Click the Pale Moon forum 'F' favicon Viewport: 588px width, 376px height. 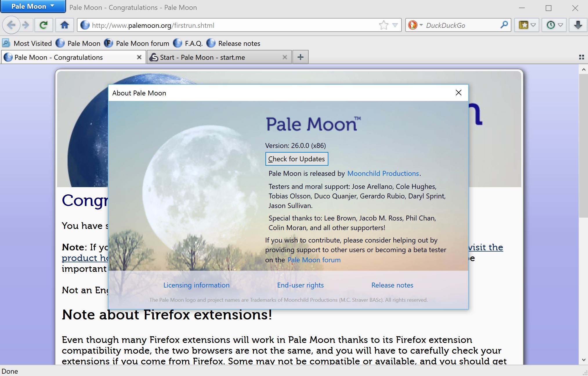coord(108,43)
